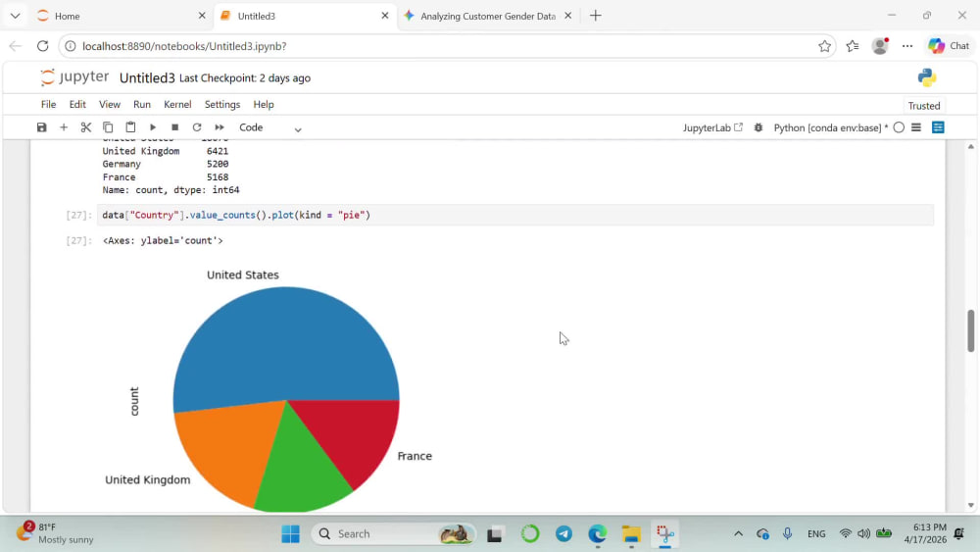The height and width of the screenshot is (552, 980).
Task: Click the notebook vertical scrollbar thumb
Action: 970,330
